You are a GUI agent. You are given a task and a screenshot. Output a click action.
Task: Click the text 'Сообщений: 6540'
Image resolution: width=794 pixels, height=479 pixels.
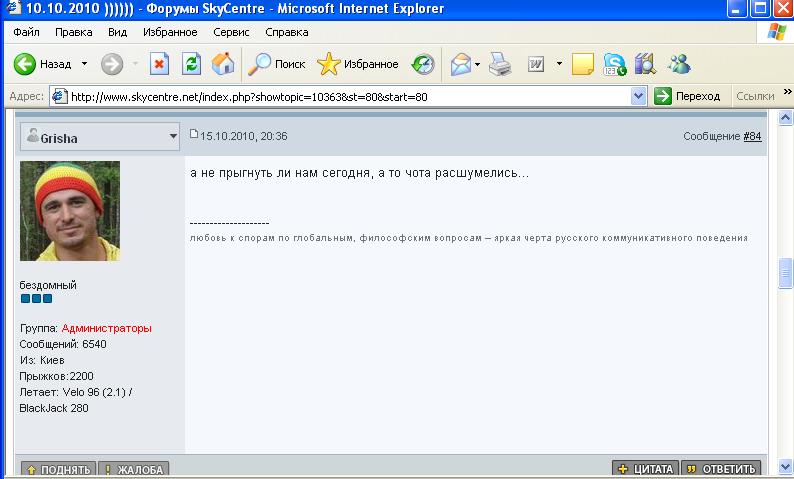[63, 344]
